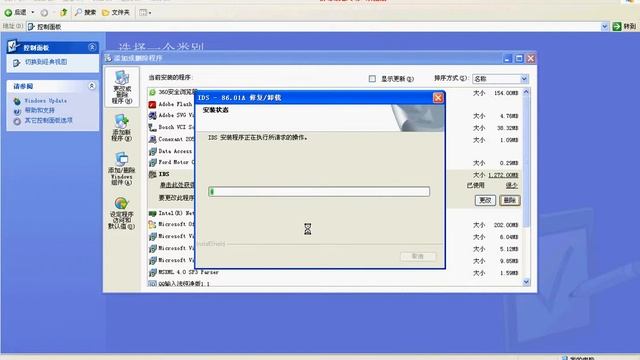Click the 安装状态 heading in IDS dialog
Viewport: 640px width, 360px height.
pos(216,110)
